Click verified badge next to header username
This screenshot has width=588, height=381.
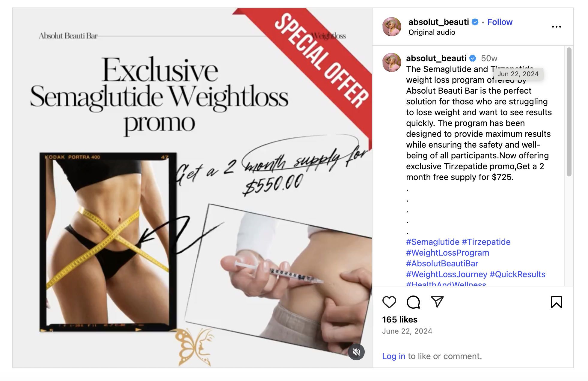pos(475,22)
